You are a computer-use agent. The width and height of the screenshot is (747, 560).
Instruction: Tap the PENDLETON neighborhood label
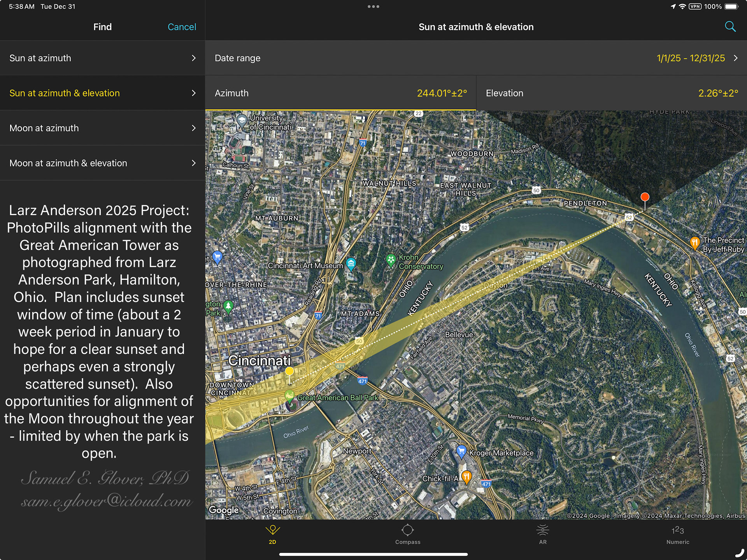(x=586, y=203)
